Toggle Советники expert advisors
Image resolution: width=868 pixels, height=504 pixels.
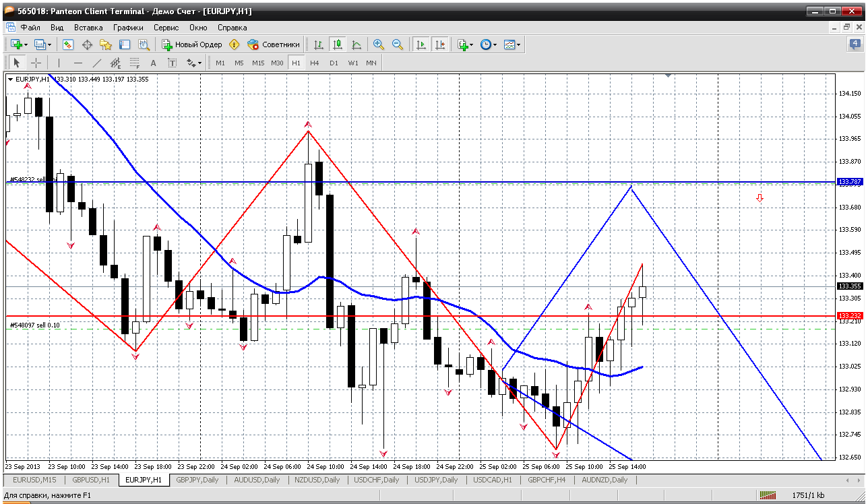tap(273, 44)
